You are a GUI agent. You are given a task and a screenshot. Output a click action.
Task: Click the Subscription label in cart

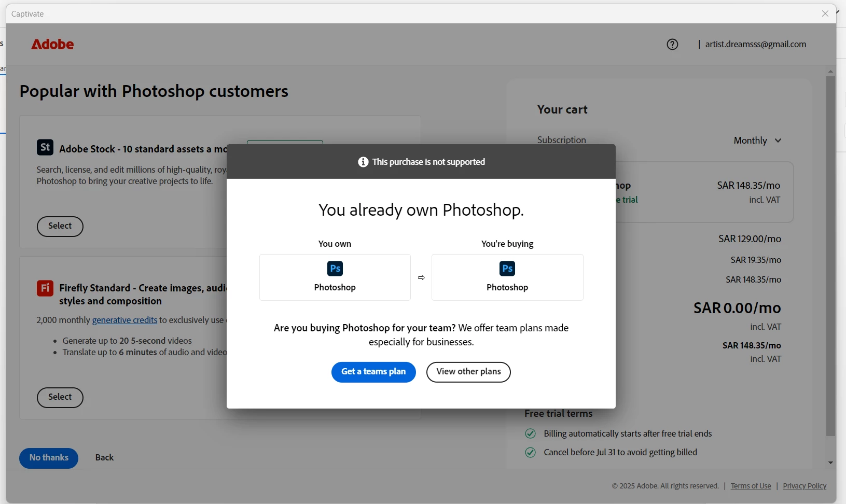coord(561,140)
